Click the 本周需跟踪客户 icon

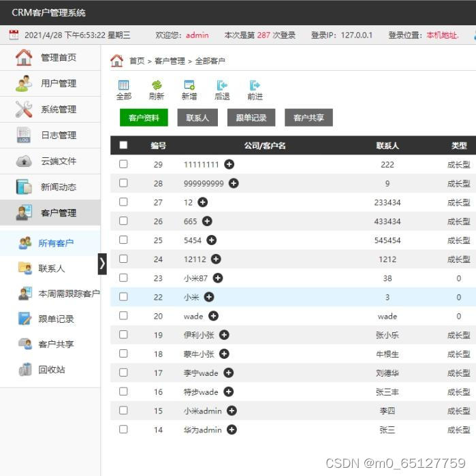click(x=25, y=293)
